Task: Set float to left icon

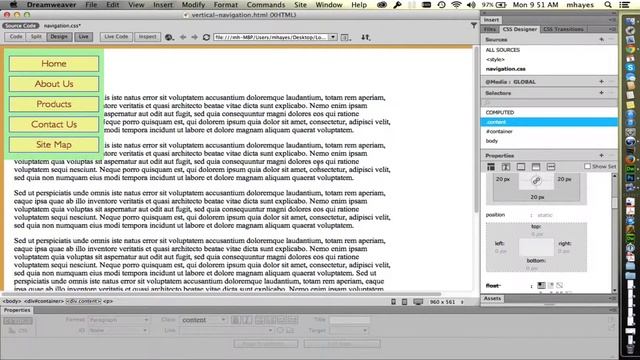Action: tap(541, 285)
